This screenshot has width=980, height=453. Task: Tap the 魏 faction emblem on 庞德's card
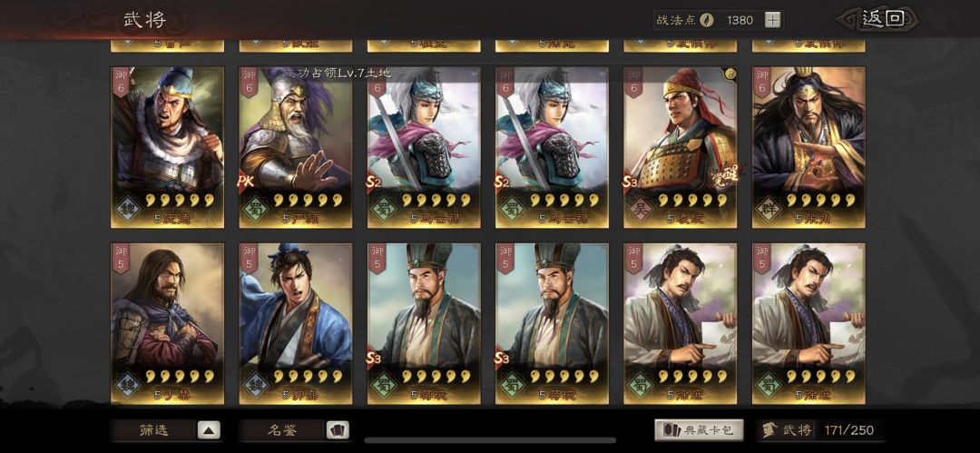[x=128, y=209]
